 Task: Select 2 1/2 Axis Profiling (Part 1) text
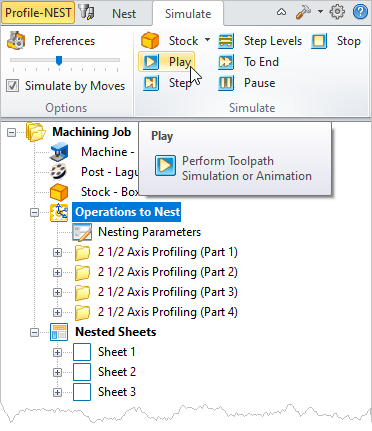click(x=168, y=252)
